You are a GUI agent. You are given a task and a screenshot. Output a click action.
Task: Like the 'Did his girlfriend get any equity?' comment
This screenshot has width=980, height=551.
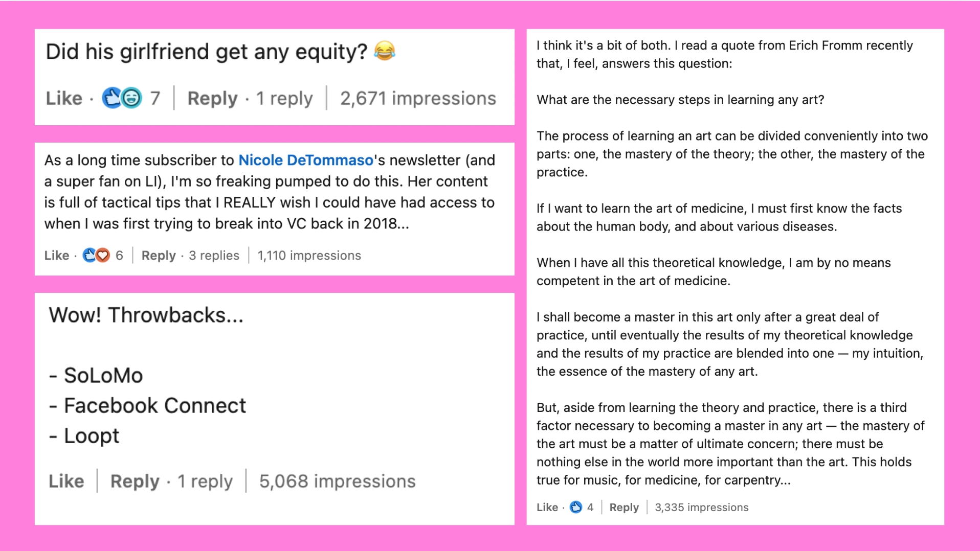(64, 98)
